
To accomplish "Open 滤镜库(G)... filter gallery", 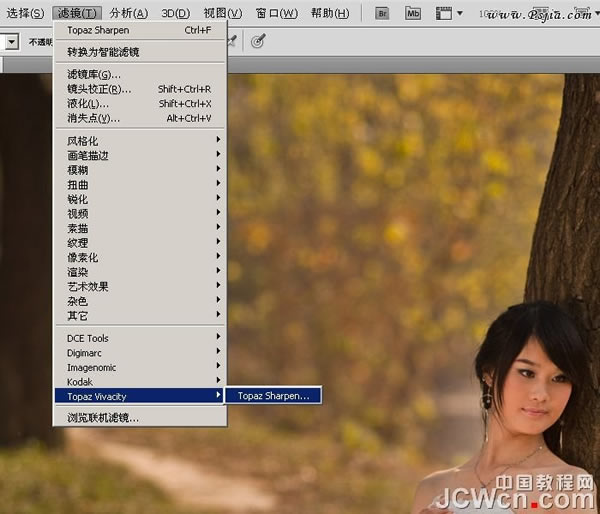I will [139, 74].
